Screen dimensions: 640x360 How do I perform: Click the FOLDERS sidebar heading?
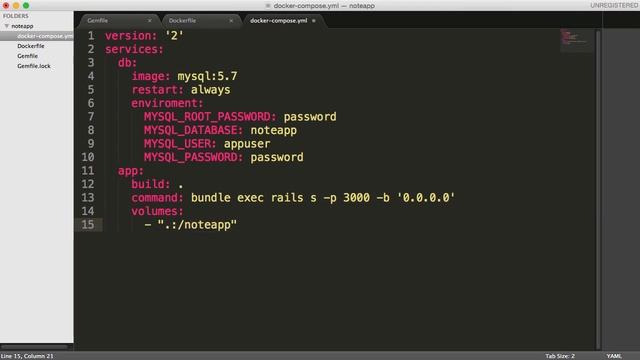point(16,16)
